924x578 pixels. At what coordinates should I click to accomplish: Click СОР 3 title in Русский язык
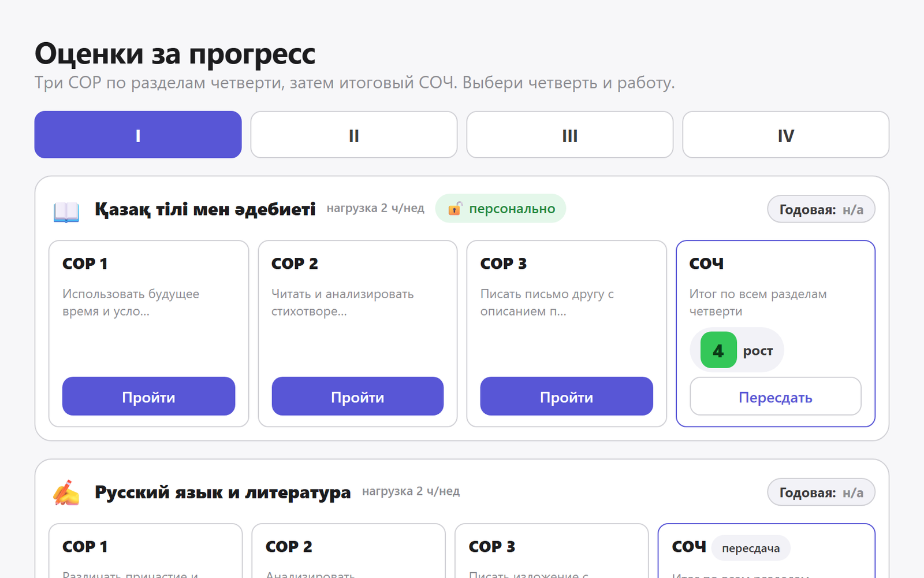[x=492, y=547]
